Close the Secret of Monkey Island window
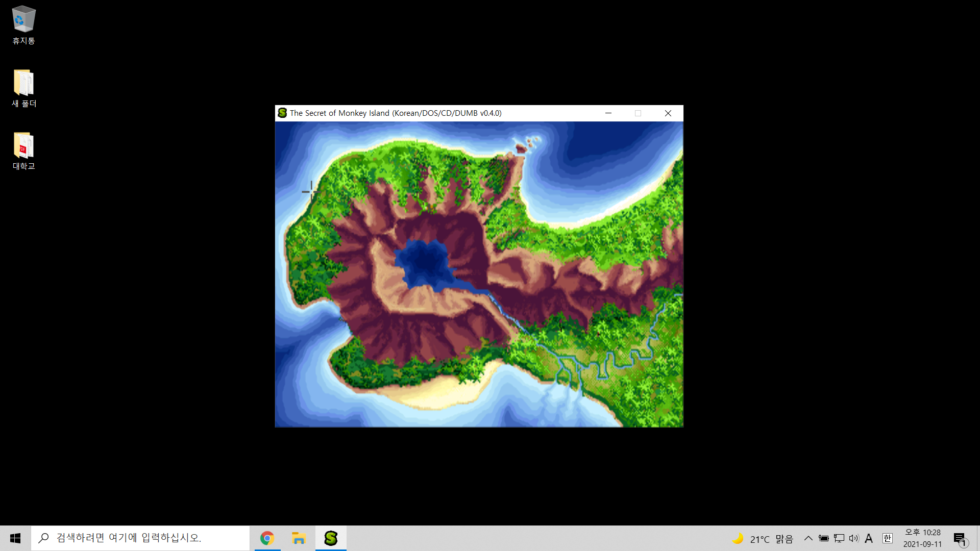The height and width of the screenshot is (551, 980). pos(668,113)
